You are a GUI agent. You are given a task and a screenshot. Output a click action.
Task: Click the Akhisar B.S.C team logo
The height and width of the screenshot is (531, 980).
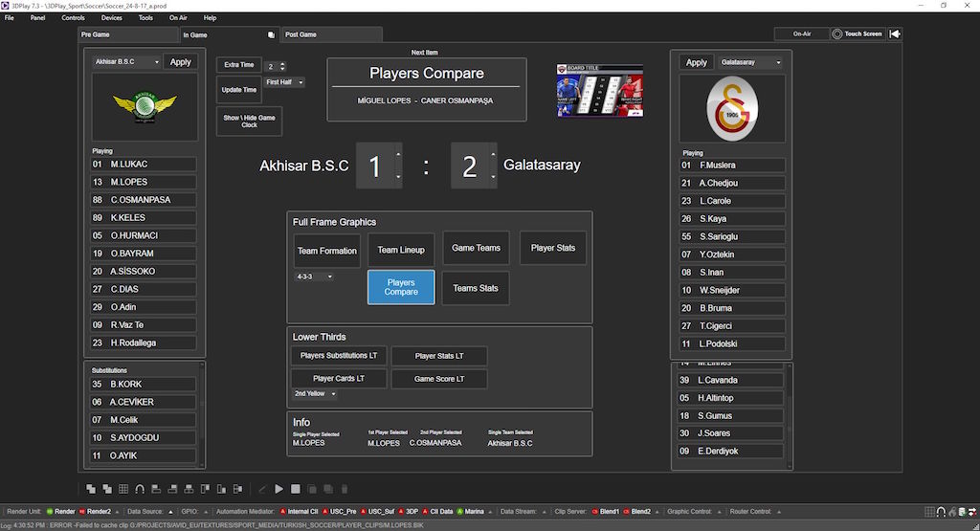[145, 106]
